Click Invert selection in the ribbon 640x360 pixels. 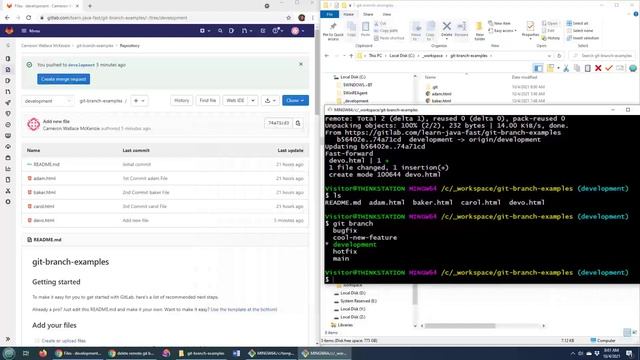point(582,38)
